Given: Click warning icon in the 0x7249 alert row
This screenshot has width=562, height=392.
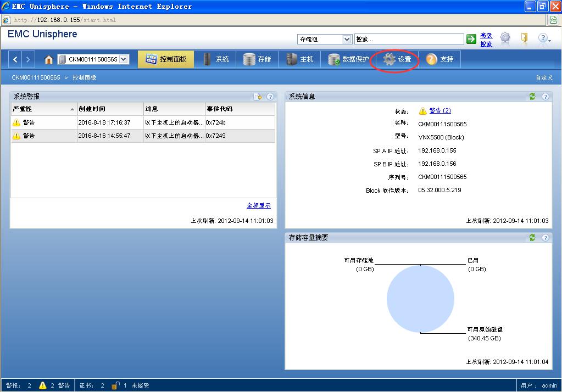Looking at the screenshot, I should pyautogui.click(x=16, y=136).
